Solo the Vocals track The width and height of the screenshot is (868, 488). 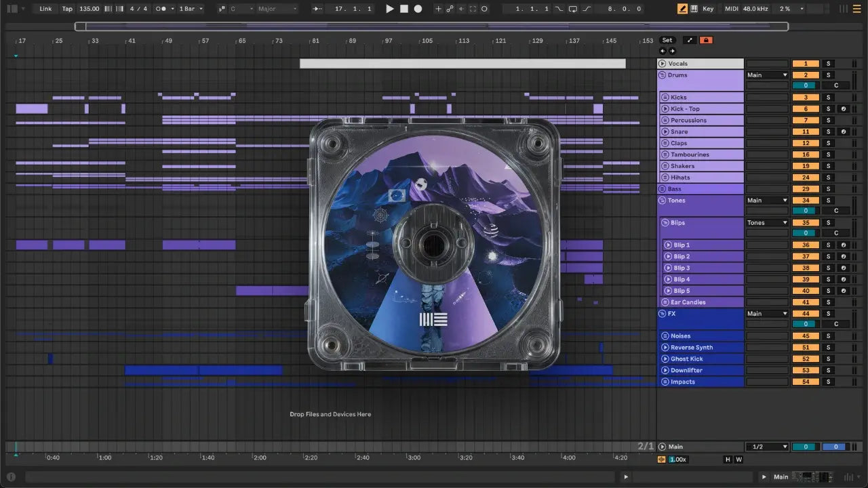click(827, 64)
